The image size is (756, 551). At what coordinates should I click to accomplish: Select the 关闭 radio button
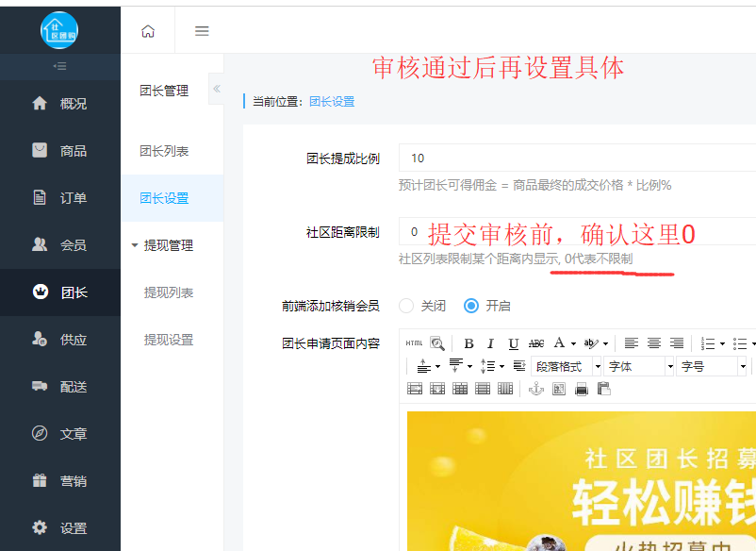pos(406,306)
